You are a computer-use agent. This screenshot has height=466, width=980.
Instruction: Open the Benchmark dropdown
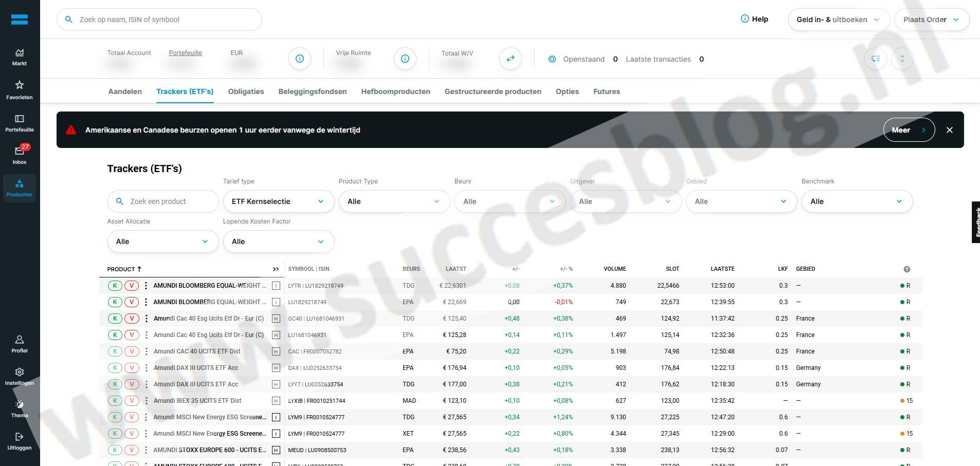(x=857, y=201)
